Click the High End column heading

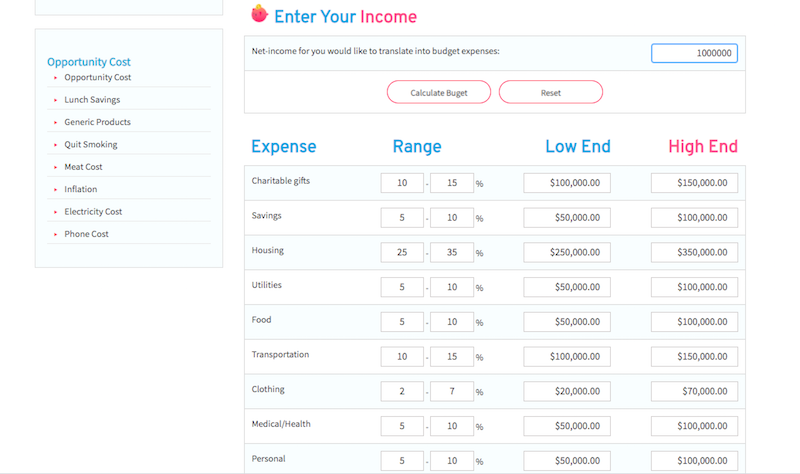tap(703, 147)
